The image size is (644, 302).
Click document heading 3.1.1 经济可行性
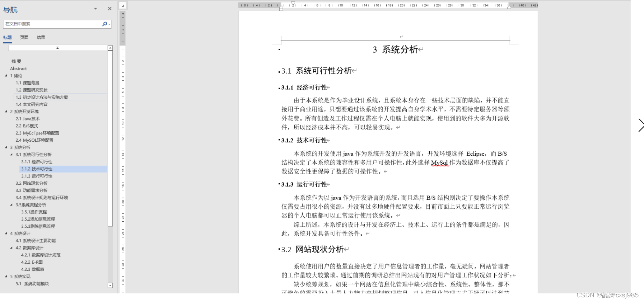pos(304,88)
